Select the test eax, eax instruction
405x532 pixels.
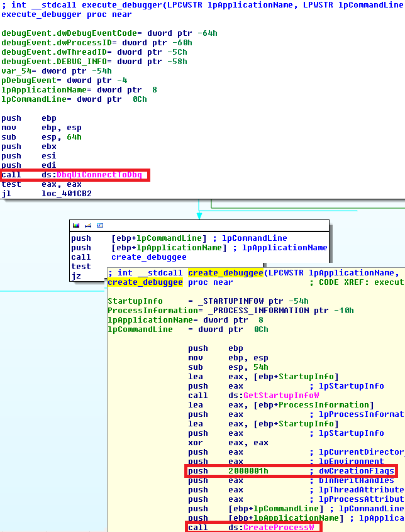point(42,184)
